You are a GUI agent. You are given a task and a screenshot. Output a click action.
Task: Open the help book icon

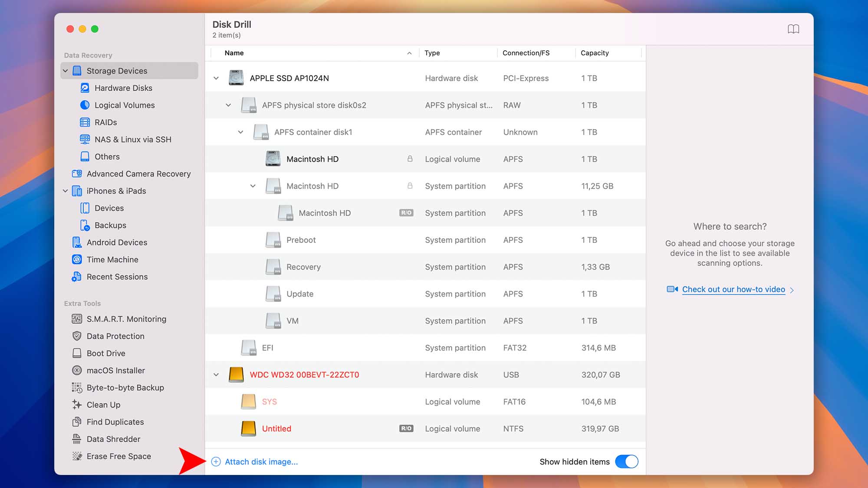point(793,29)
